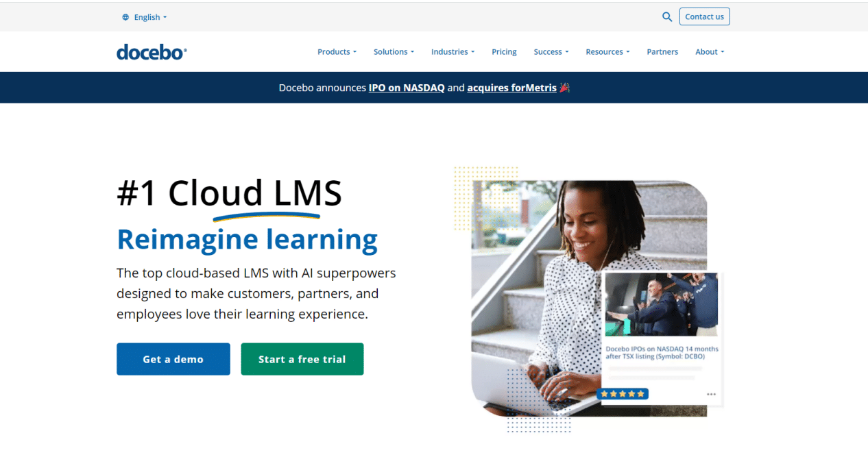Open the Industries dropdown menu

(x=453, y=52)
